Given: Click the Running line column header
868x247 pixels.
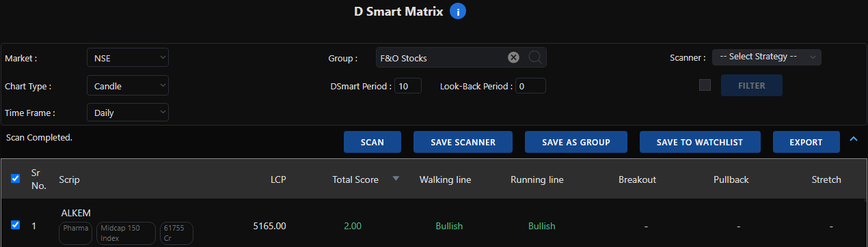Looking at the screenshot, I should pyautogui.click(x=537, y=179).
